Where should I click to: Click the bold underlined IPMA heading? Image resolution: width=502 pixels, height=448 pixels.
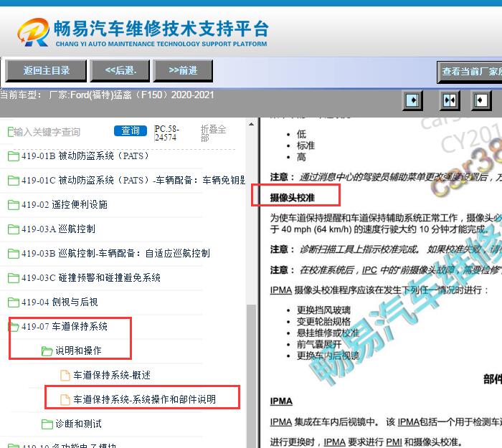click(281, 401)
